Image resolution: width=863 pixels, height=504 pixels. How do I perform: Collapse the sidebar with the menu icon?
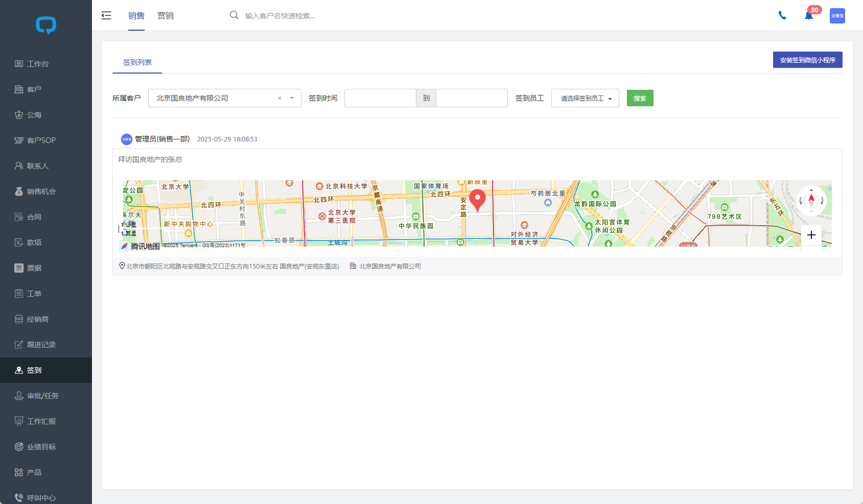pyautogui.click(x=106, y=15)
